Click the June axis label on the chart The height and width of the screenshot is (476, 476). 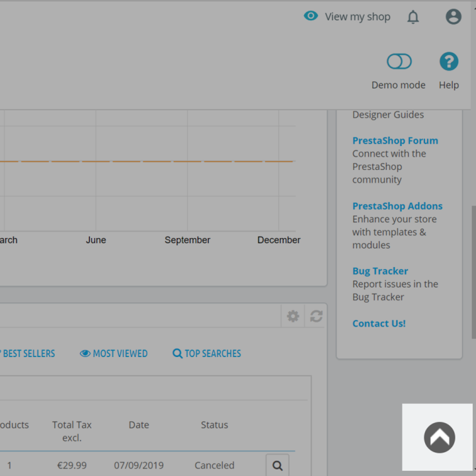click(x=96, y=240)
